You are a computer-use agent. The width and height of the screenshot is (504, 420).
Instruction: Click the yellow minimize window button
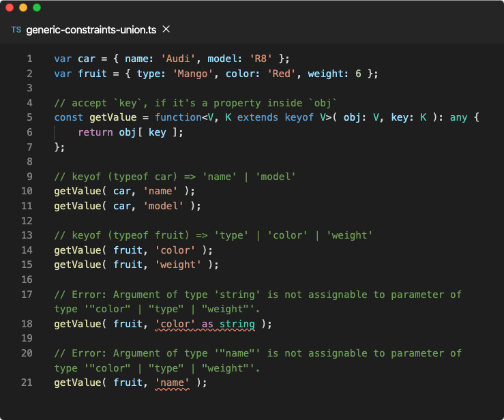pos(23,7)
